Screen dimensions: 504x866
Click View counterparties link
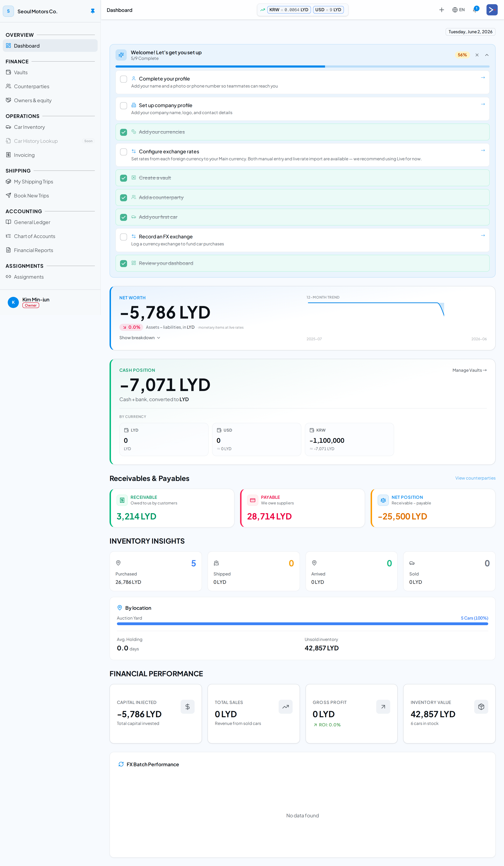coord(475,478)
